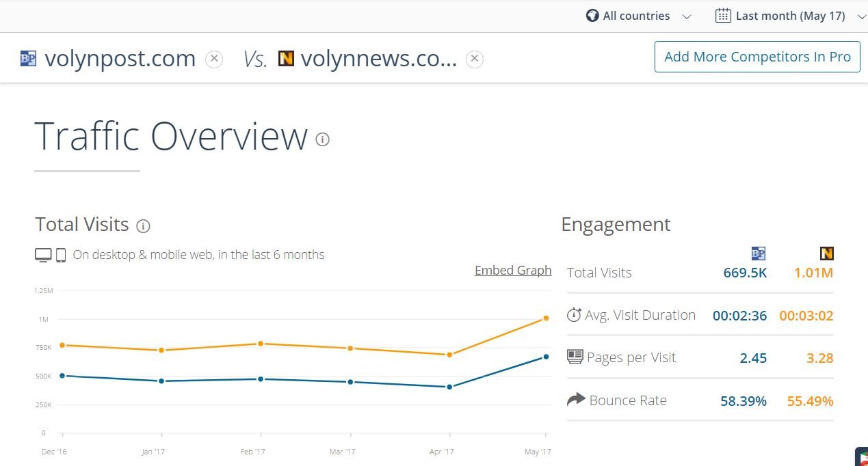Click the stopwatch icon for Avg. Visit Duration
The height and width of the screenshot is (466, 868).
tap(574, 315)
